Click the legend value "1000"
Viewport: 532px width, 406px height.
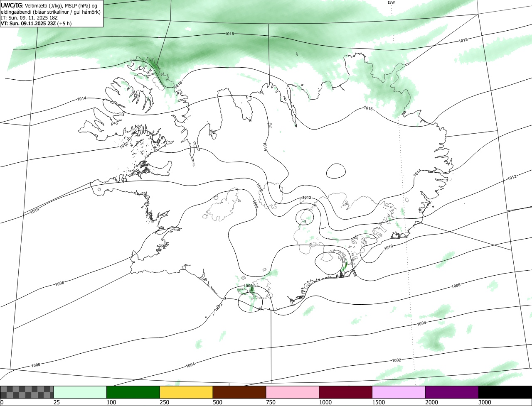pyautogui.click(x=325, y=402)
